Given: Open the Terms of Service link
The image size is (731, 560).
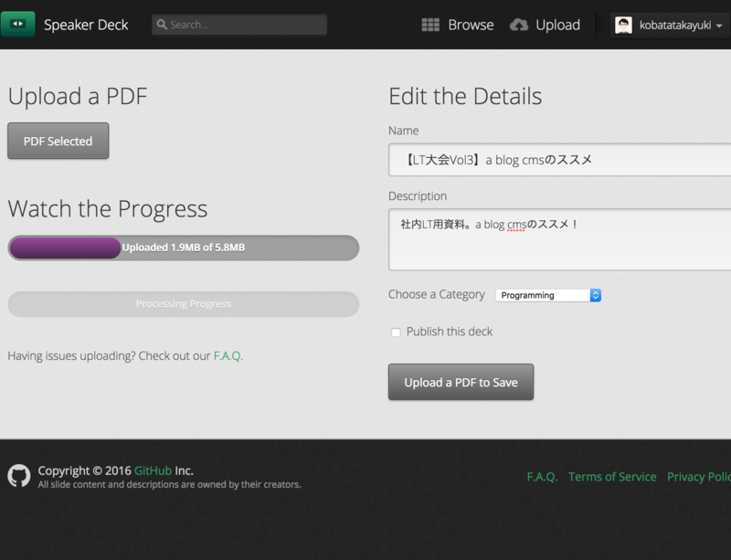Looking at the screenshot, I should [612, 477].
